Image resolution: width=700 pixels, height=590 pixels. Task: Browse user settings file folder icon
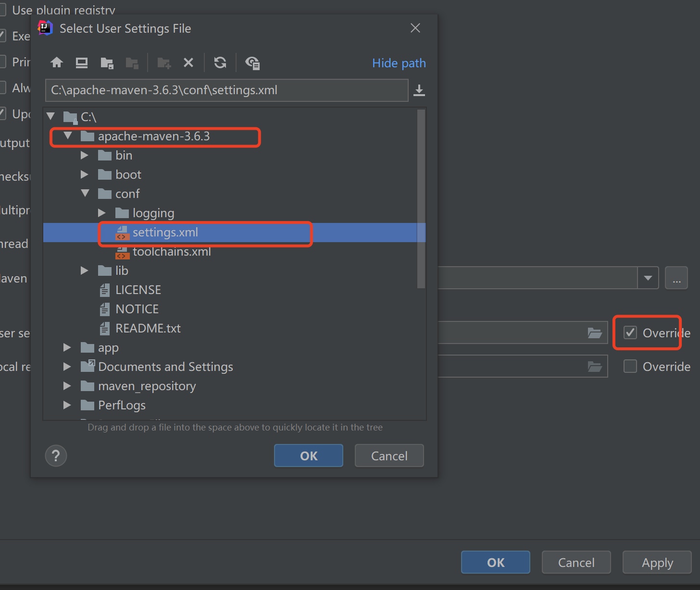coord(595,333)
